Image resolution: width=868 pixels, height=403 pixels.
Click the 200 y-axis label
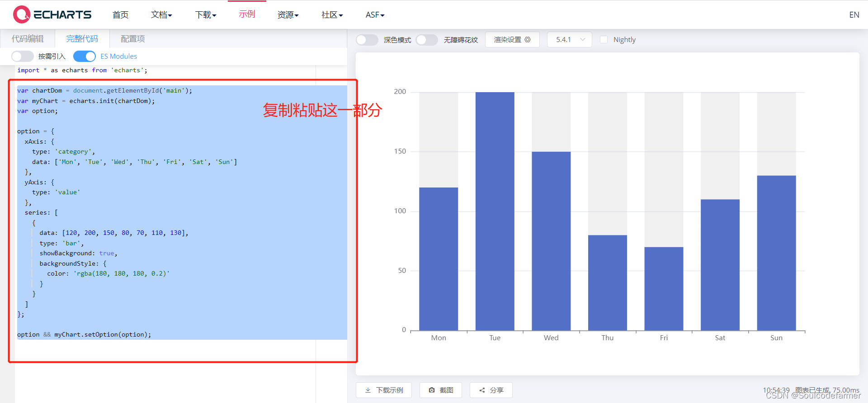coord(400,92)
